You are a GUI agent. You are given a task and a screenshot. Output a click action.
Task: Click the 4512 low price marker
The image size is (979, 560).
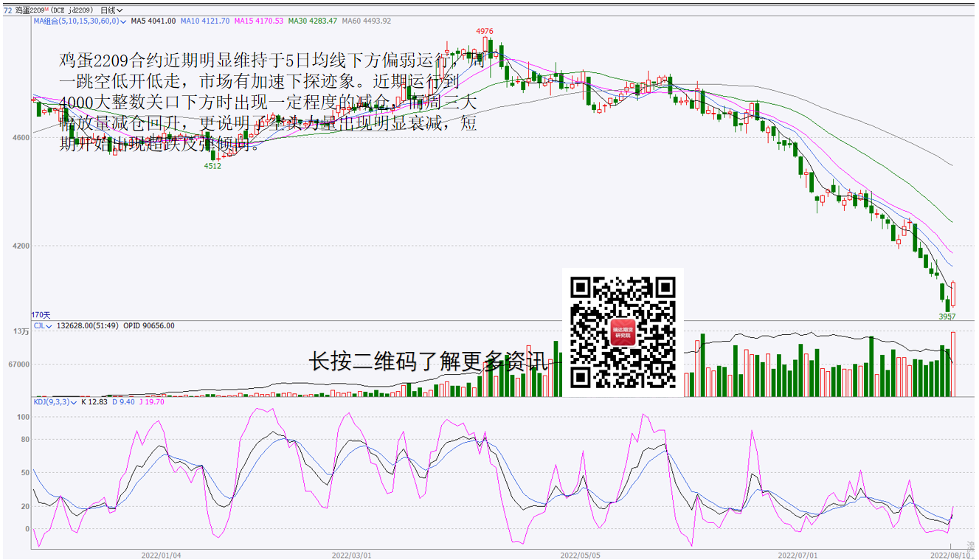(x=212, y=166)
